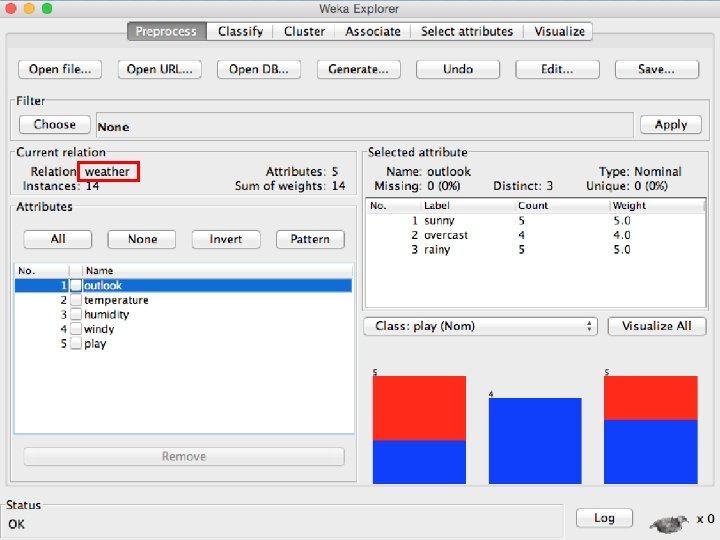Select the humidity attribute row
720x540 pixels.
pos(184,315)
